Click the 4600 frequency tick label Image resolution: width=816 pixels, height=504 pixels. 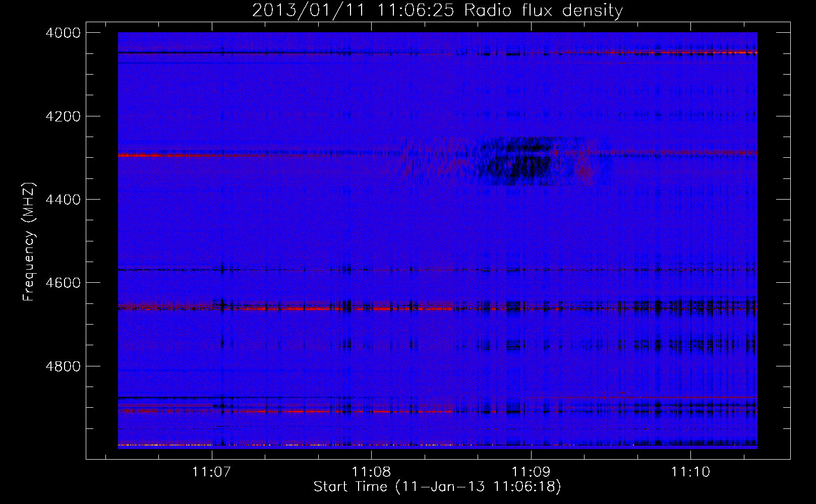pos(63,283)
